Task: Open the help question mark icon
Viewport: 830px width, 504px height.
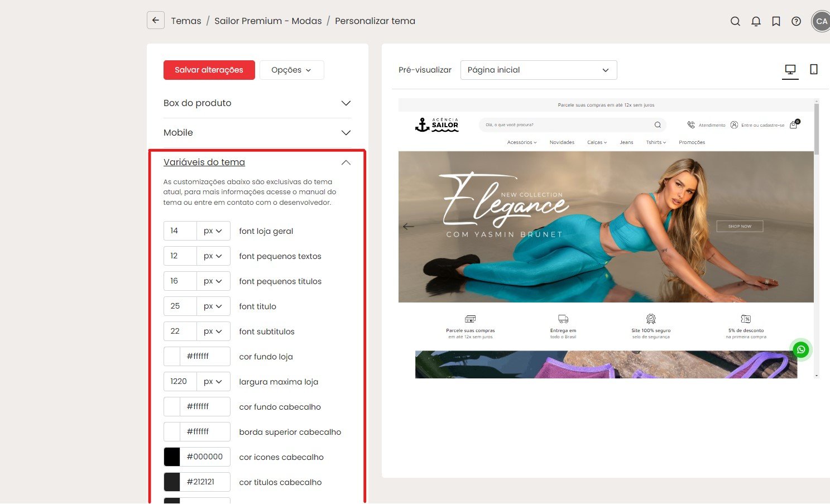Action: [x=797, y=21]
